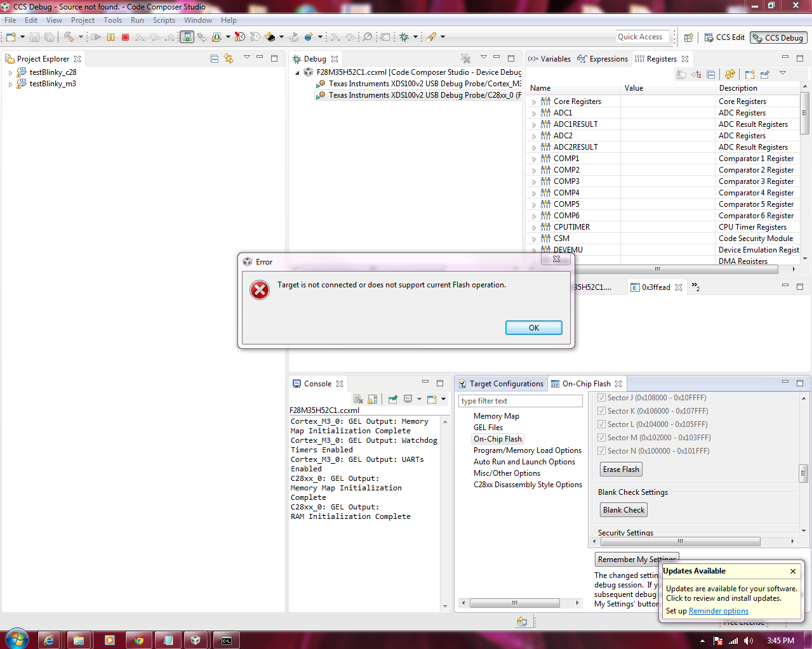
Task: Click the Restart toolbar icon
Action: click(294, 37)
